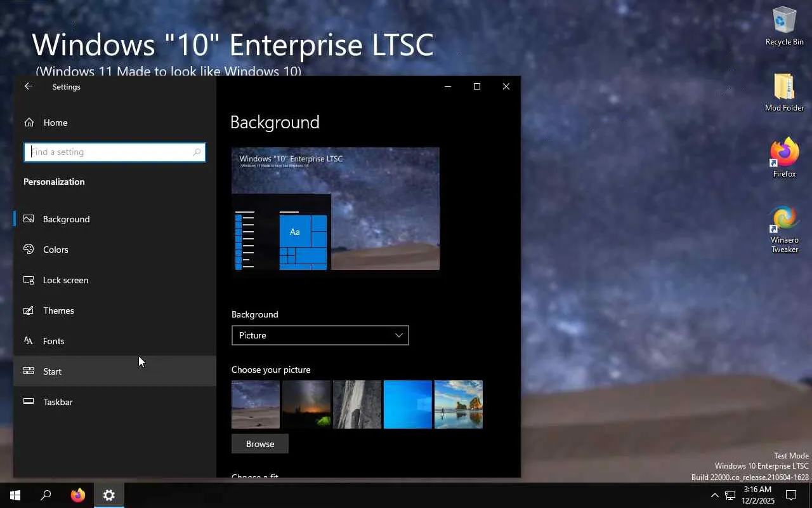Open the Lock screen icon

pos(29,280)
